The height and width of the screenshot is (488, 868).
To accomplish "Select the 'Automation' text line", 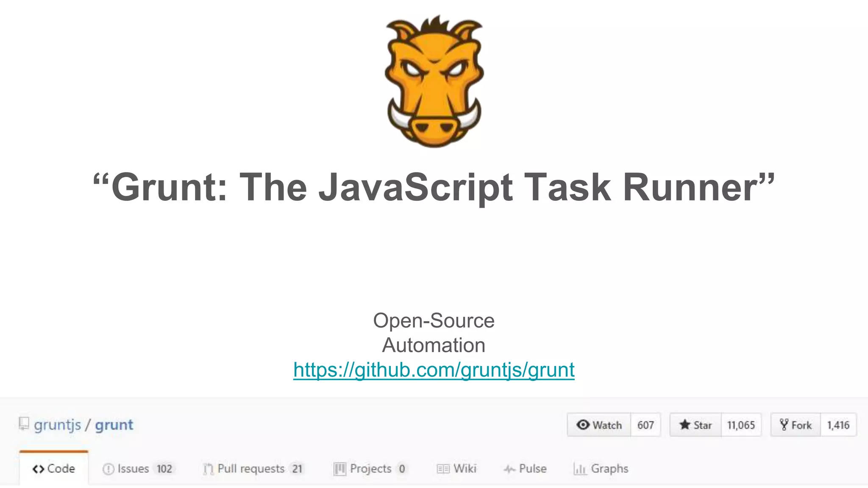I will (x=434, y=345).
